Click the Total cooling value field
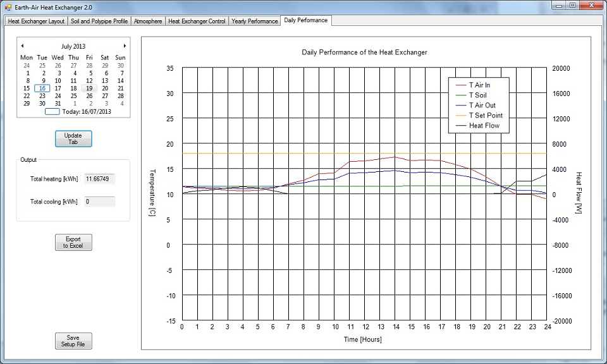This screenshot has width=607, height=364. click(x=99, y=202)
